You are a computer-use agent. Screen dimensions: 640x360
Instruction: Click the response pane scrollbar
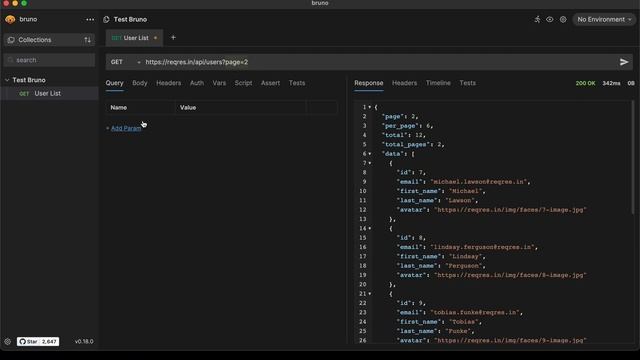pos(633,157)
